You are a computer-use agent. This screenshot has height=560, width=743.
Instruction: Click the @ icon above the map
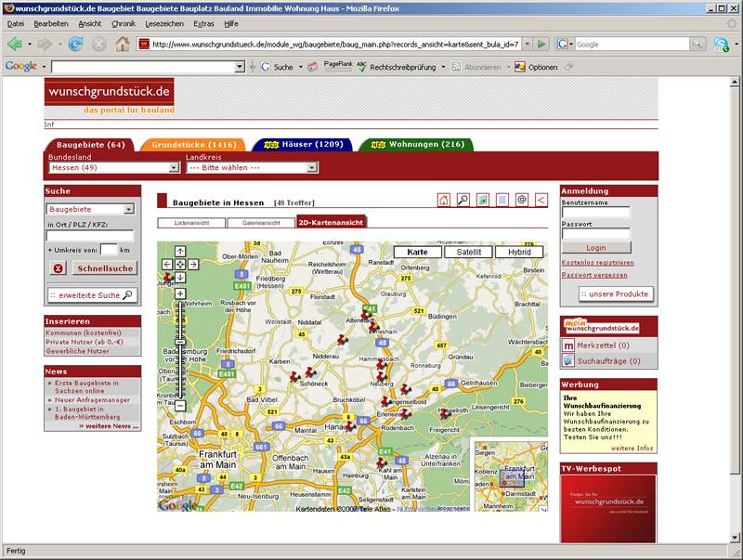tap(522, 200)
